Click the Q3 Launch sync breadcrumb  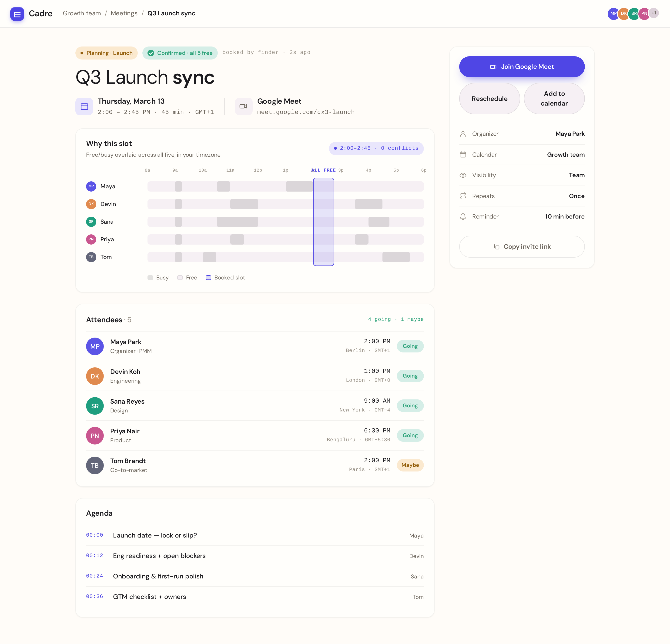pos(171,13)
